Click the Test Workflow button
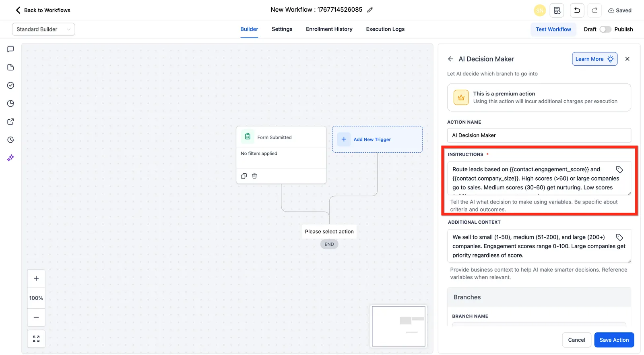Viewport: 644px width, 355px height. [553, 29]
